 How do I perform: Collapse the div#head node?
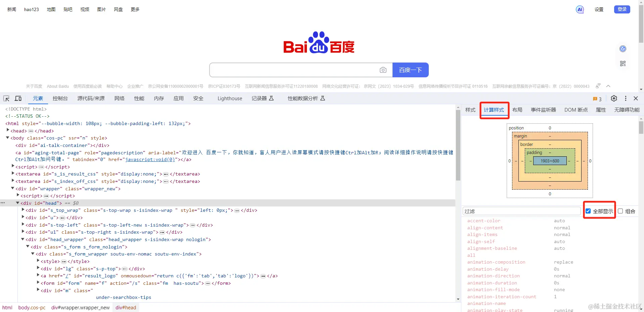(x=18, y=203)
